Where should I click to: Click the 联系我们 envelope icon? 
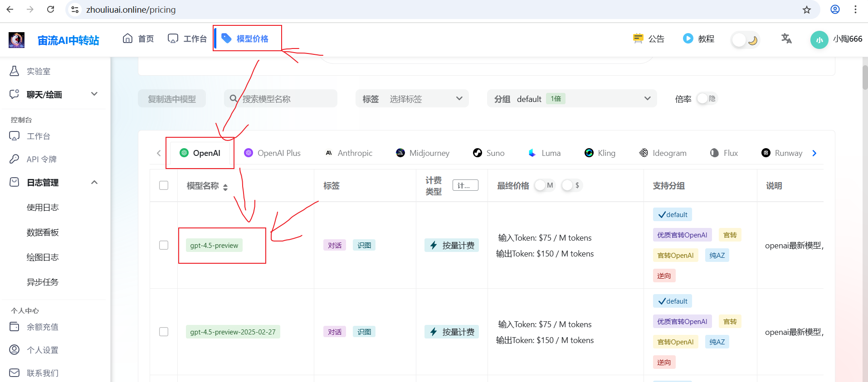pyautogui.click(x=15, y=373)
